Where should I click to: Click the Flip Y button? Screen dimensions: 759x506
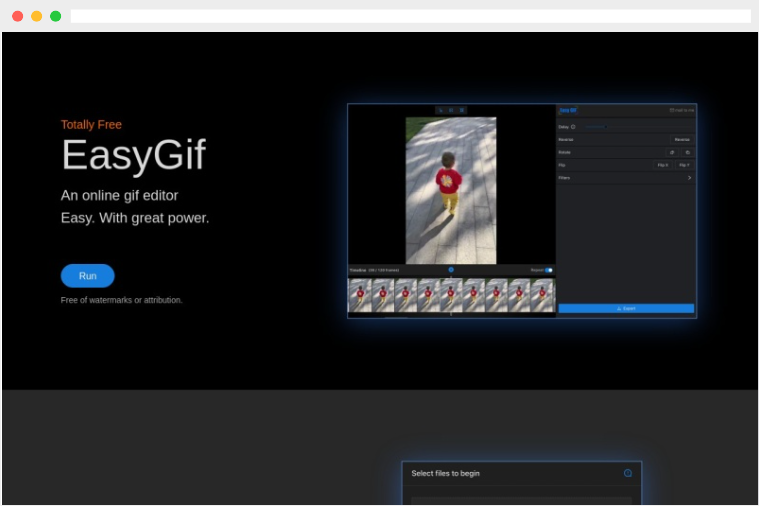tap(684, 165)
